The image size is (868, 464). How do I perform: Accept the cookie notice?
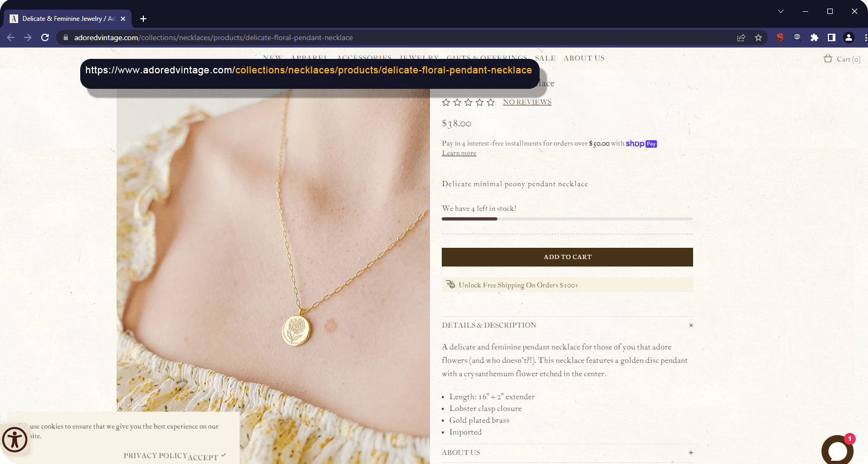207,457
